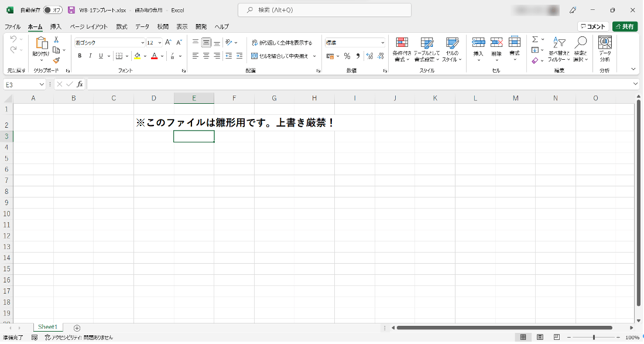Click the コメント (Comments) button
This screenshot has height=344, width=644.
[594, 26]
